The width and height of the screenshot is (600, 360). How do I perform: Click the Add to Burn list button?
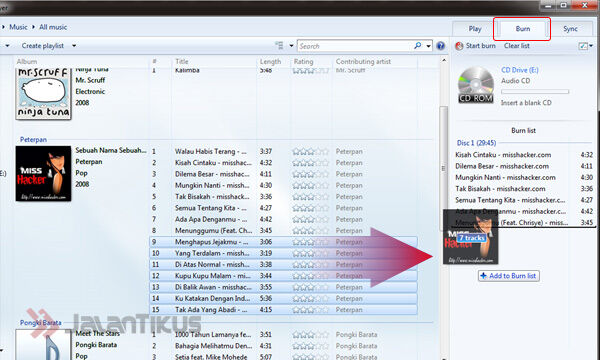pos(509,276)
